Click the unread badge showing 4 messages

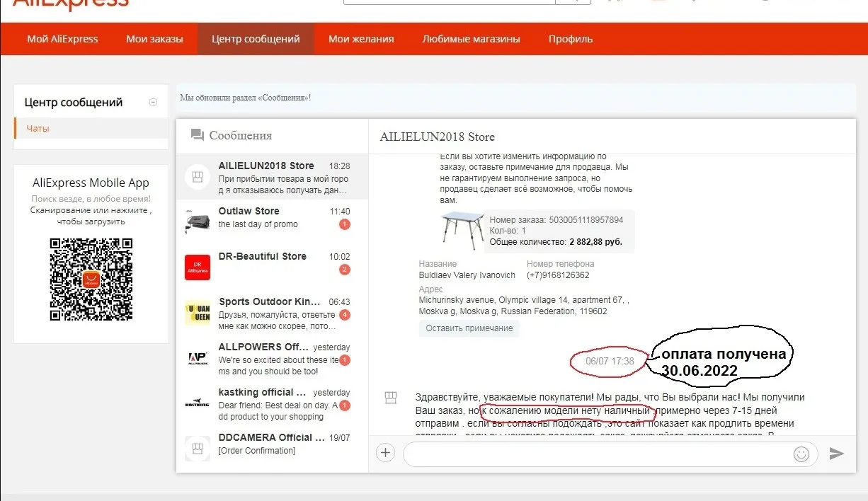(345, 315)
